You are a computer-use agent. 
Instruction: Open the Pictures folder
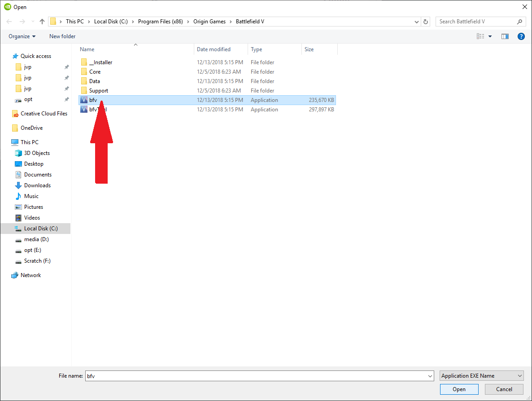[33, 207]
